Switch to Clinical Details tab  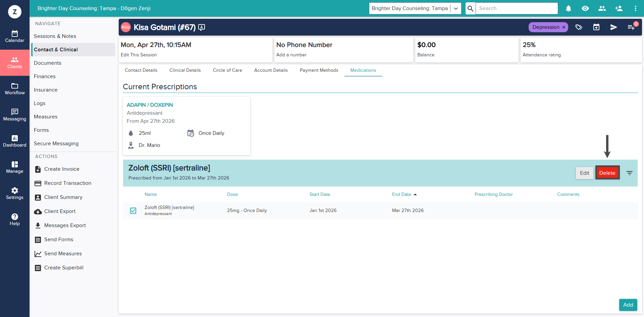point(185,70)
